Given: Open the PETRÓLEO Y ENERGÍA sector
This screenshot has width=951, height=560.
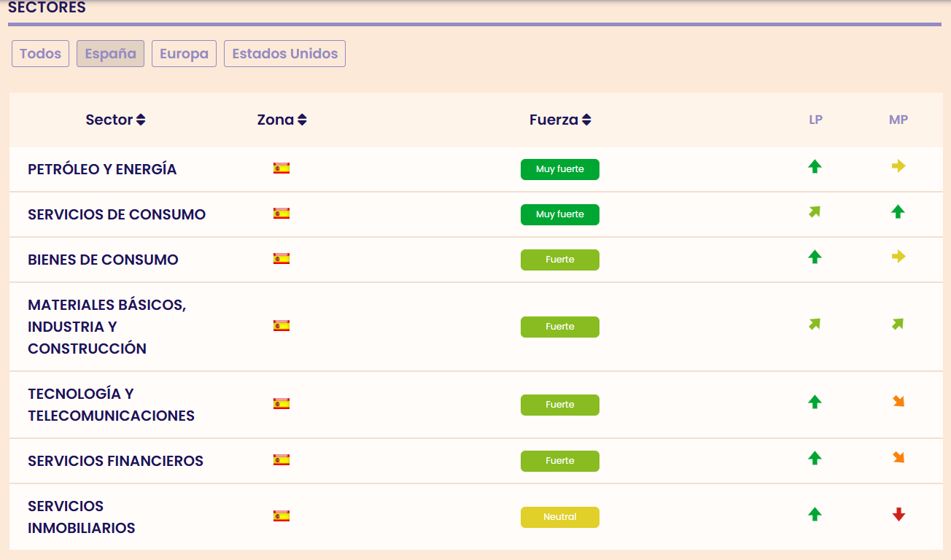Looking at the screenshot, I should click(x=102, y=169).
